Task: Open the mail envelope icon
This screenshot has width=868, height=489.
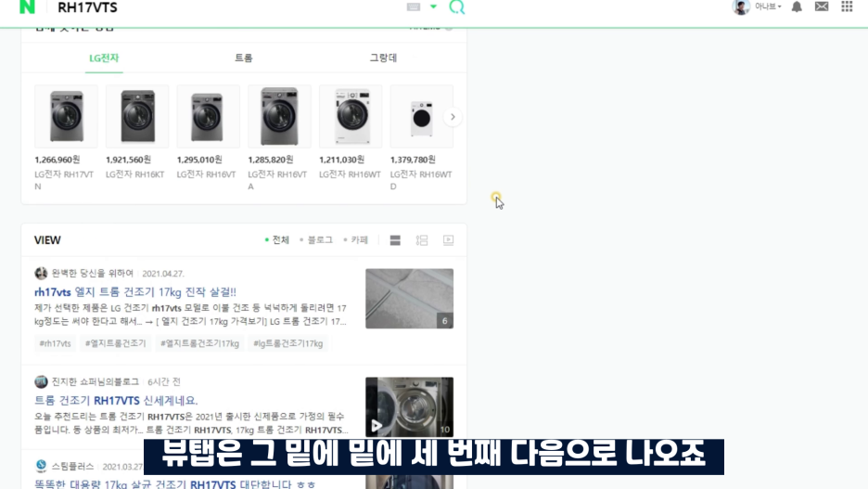Action: (822, 6)
